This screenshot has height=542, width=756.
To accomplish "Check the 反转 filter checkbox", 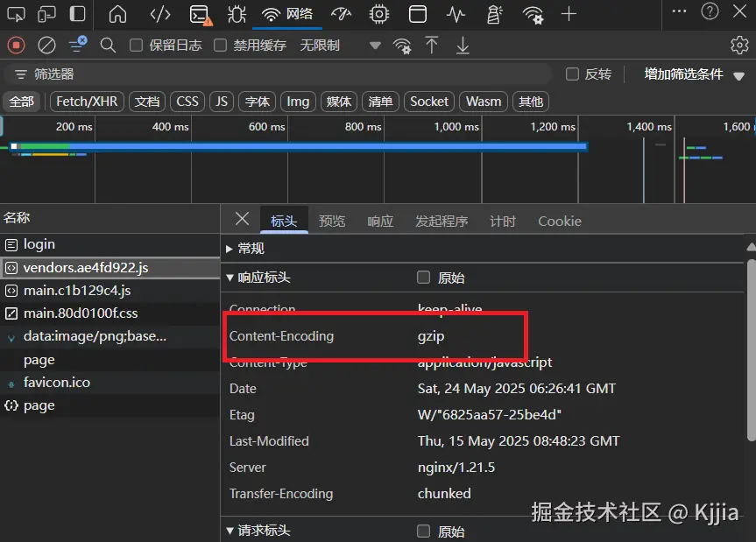I will [574, 74].
